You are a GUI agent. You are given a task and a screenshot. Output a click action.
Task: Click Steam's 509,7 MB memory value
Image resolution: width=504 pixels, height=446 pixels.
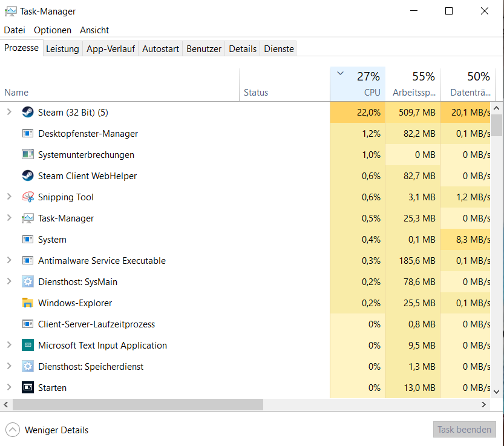pyautogui.click(x=417, y=113)
